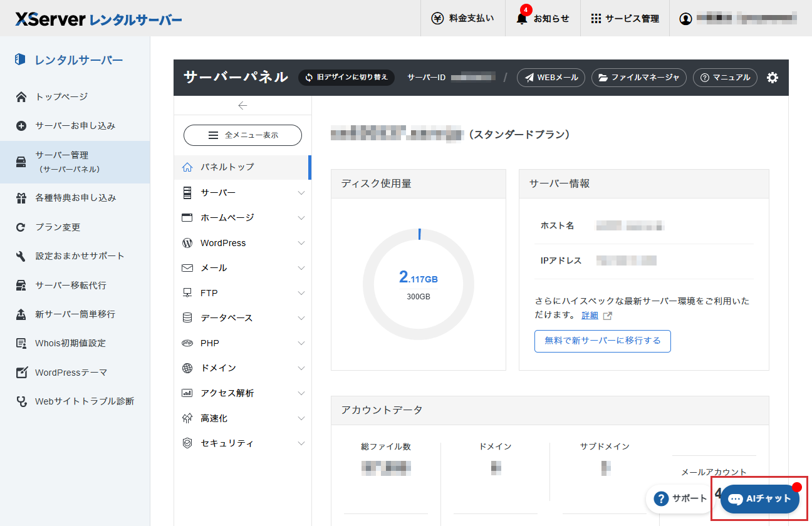Open ファイルマネージャ button

pos(639,78)
